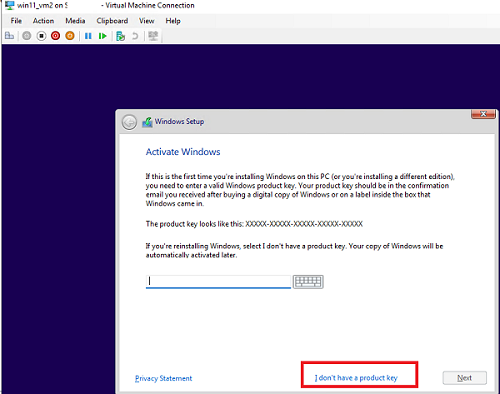Click the Virtual Machine Connection title icon
The image size is (500, 394).
point(10,5)
